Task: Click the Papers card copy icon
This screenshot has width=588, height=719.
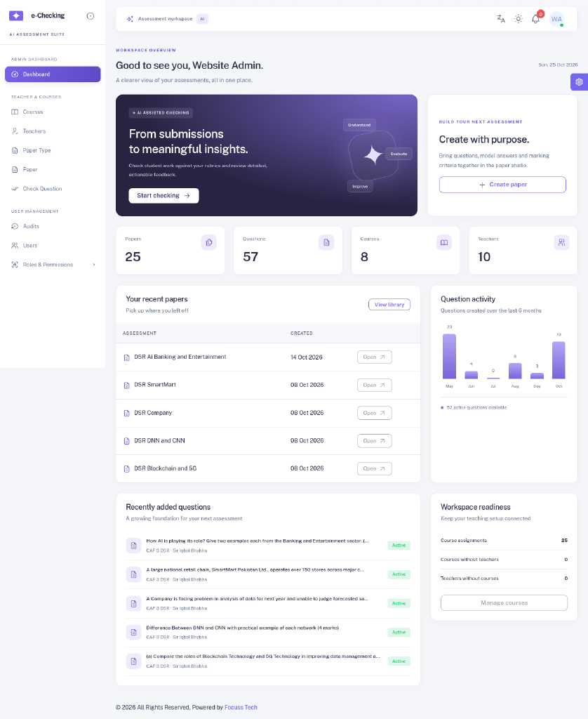Action: click(x=209, y=242)
